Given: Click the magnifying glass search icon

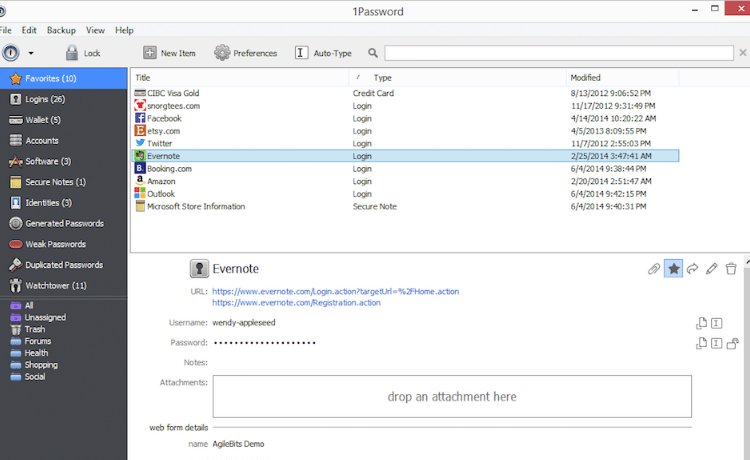Looking at the screenshot, I should click(373, 53).
